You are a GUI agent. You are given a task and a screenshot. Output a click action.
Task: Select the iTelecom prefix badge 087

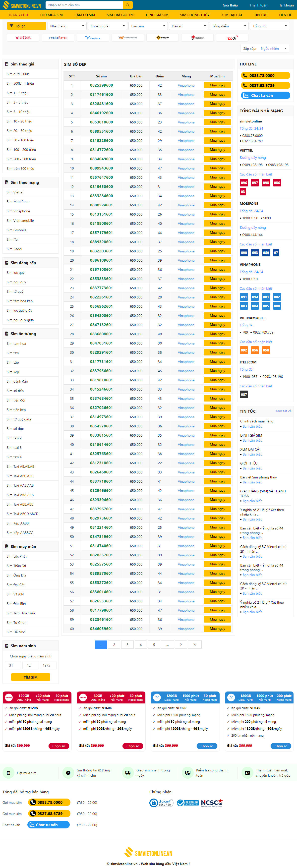244,395
